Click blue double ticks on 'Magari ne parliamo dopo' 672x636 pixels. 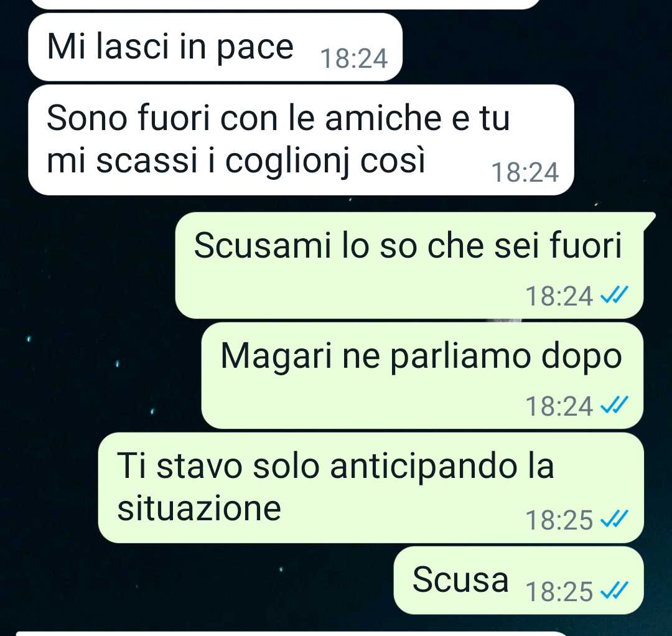(614, 405)
